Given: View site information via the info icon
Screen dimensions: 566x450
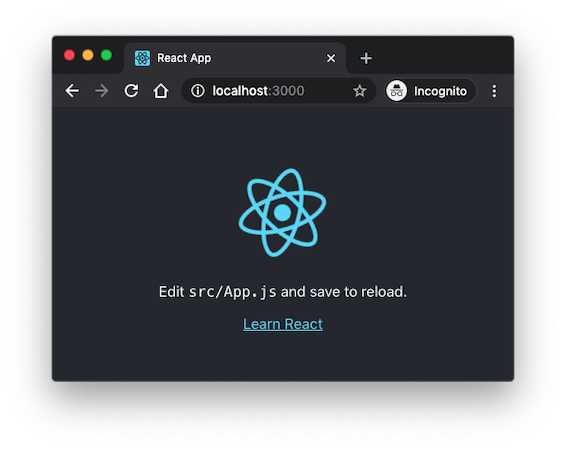Looking at the screenshot, I should click(198, 91).
